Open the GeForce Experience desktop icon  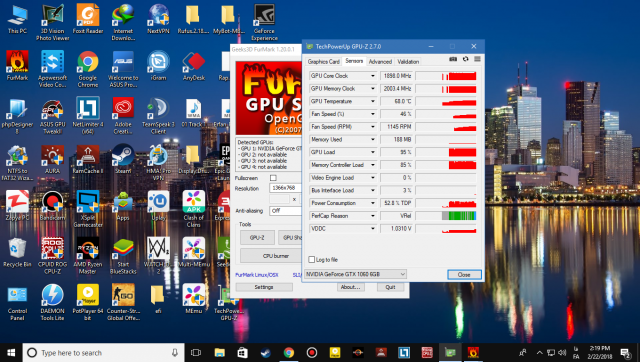pyautogui.click(x=264, y=22)
